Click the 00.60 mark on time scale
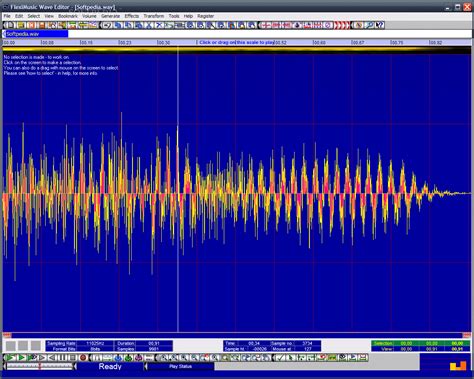The width and height of the screenshot is (474, 379). tap(319, 43)
